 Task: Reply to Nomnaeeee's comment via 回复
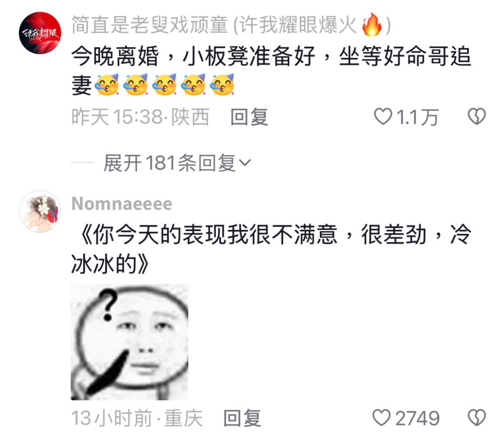242,418
